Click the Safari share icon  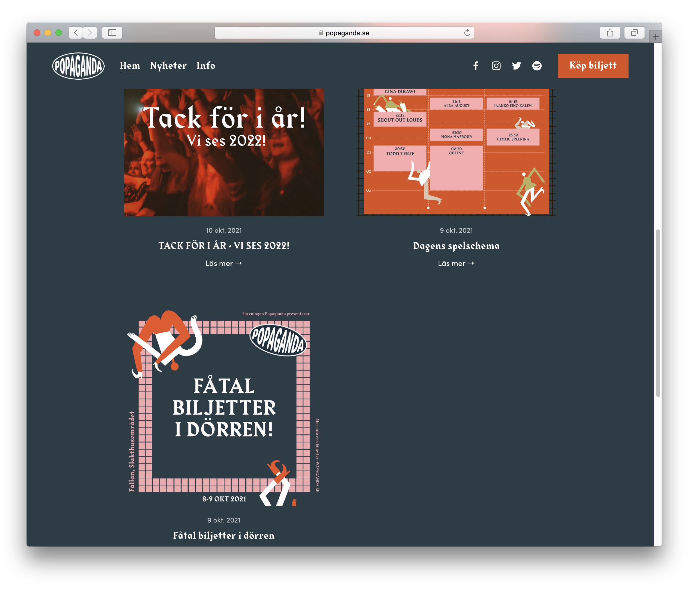[x=610, y=33]
